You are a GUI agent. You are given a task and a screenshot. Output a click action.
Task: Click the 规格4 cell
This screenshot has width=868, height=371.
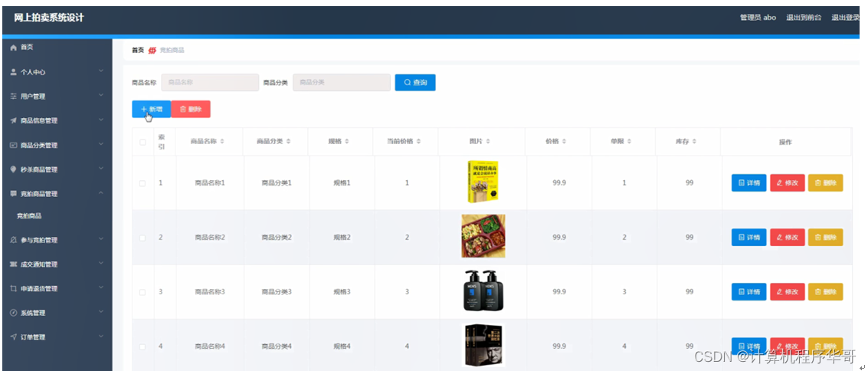click(342, 346)
